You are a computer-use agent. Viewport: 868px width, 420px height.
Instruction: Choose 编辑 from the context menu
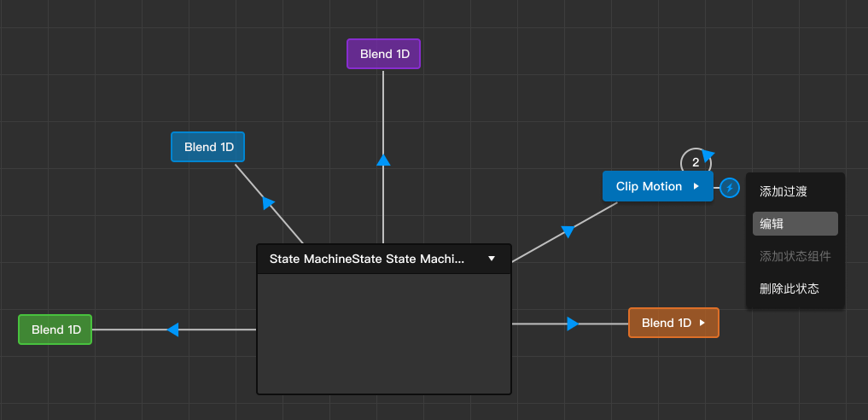click(795, 224)
